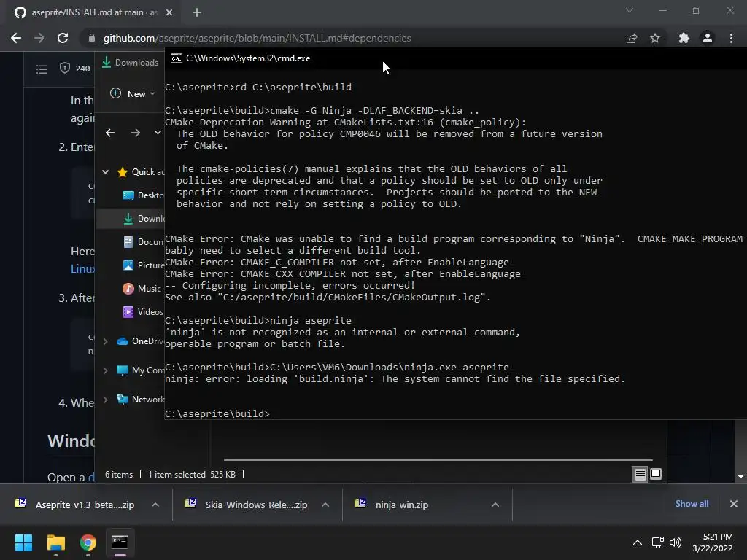Close the aseprite INSTALL.md tab
The height and width of the screenshot is (560, 747).
[169, 12]
